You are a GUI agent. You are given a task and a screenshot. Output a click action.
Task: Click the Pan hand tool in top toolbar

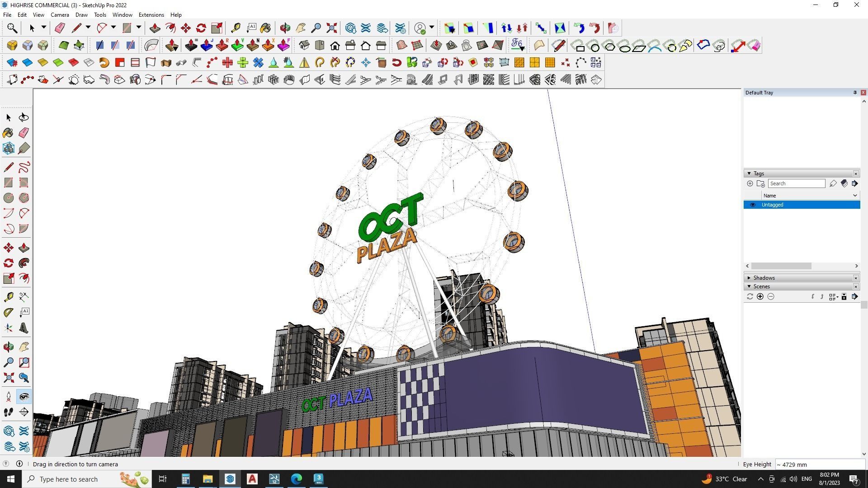pos(301,28)
